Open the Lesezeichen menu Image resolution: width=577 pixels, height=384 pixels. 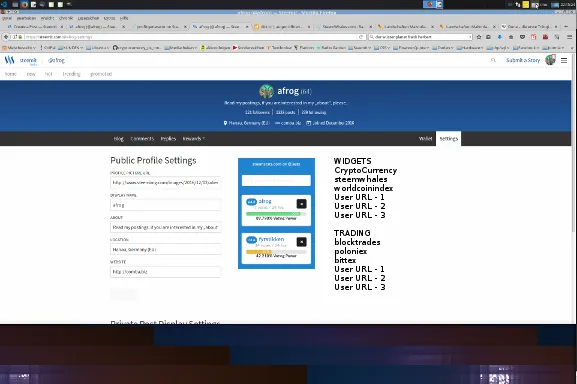coord(88,18)
